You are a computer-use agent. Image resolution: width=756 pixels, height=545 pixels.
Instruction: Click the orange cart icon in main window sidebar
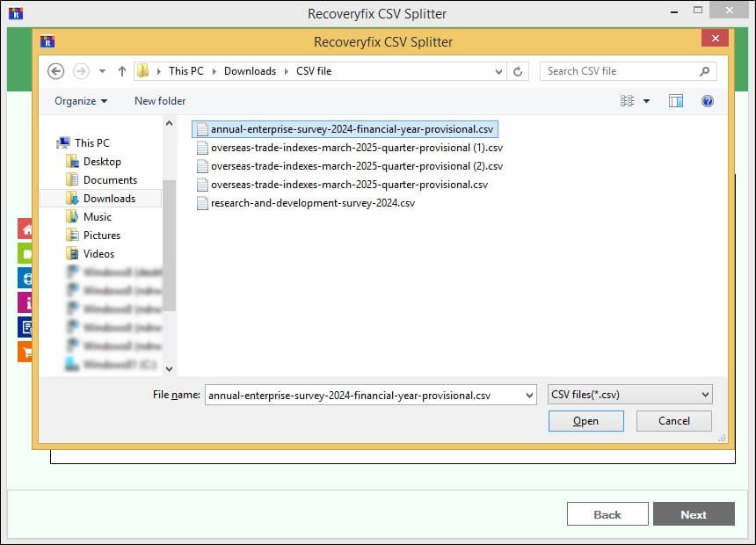point(25,352)
